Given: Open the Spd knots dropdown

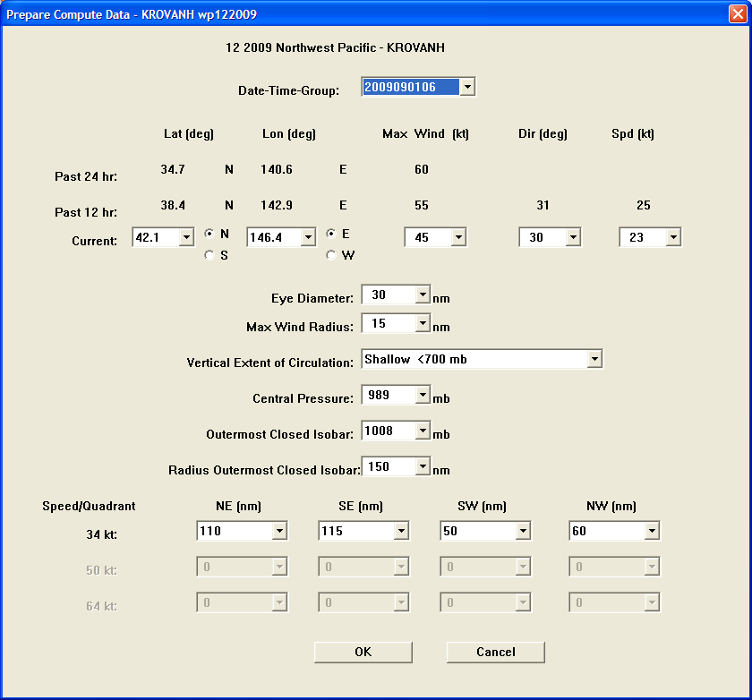Looking at the screenshot, I should 673,236.
